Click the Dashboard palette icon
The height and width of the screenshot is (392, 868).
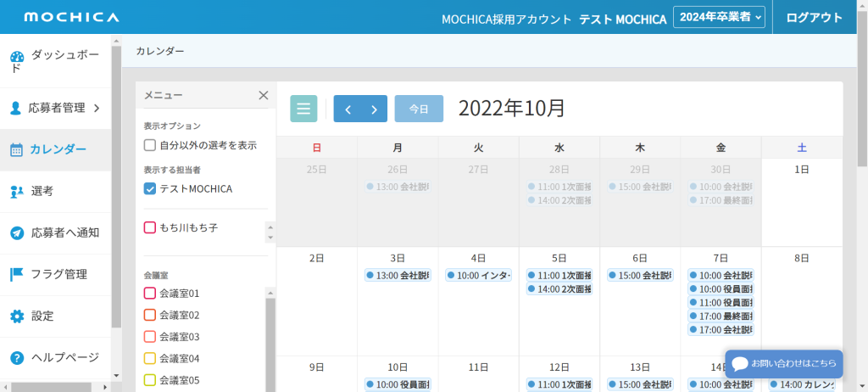click(16, 59)
